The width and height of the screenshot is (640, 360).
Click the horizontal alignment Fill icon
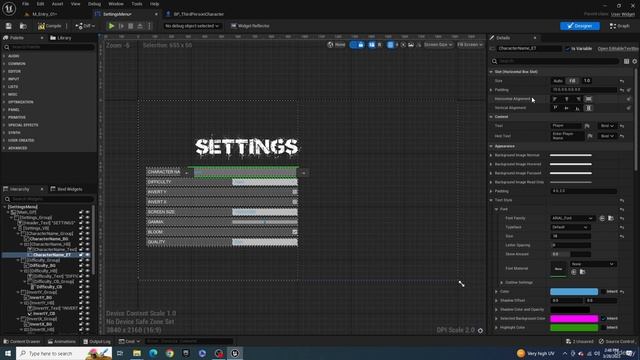(589, 99)
